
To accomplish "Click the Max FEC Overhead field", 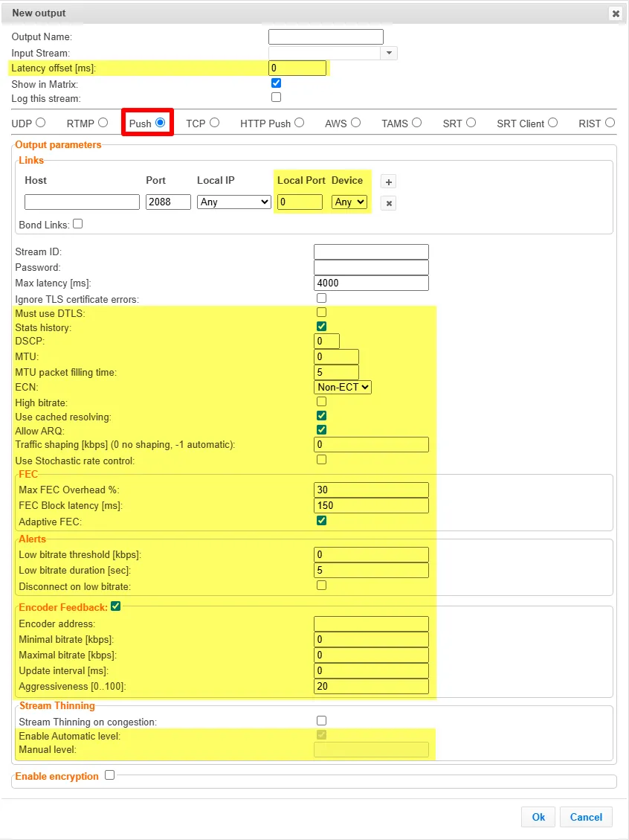I will (x=372, y=490).
